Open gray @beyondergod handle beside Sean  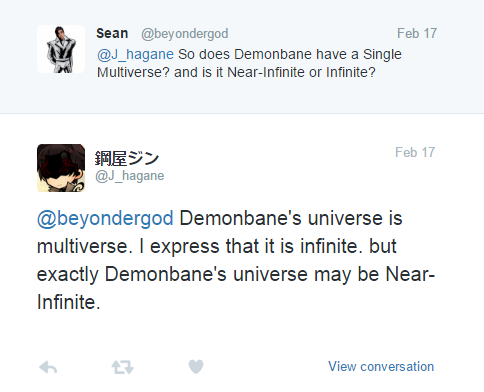(x=185, y=34)
